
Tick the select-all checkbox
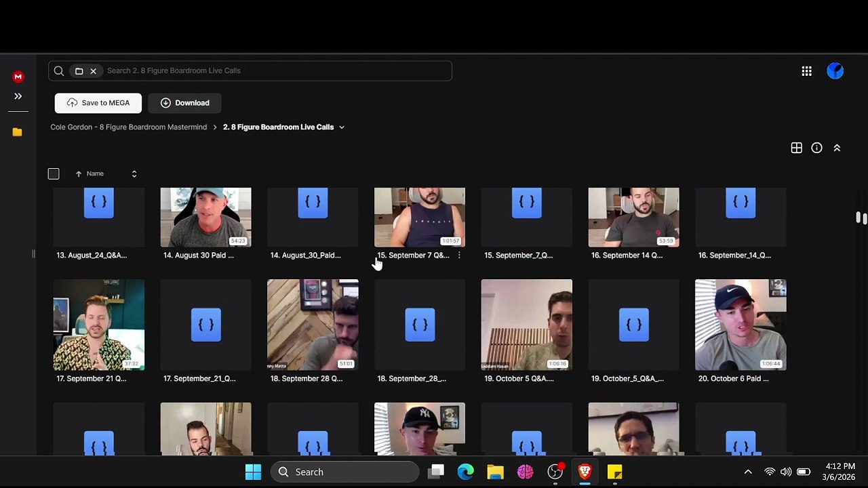[54, 174]
